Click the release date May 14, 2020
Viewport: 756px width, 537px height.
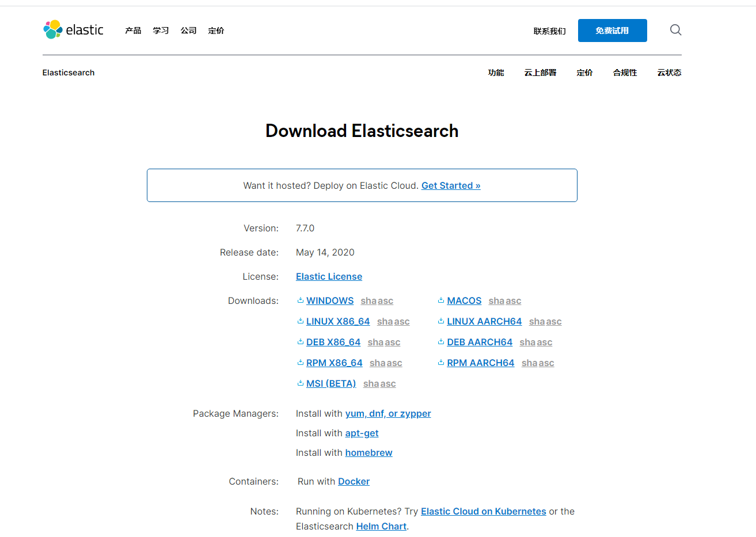click(x=325, y=252)
